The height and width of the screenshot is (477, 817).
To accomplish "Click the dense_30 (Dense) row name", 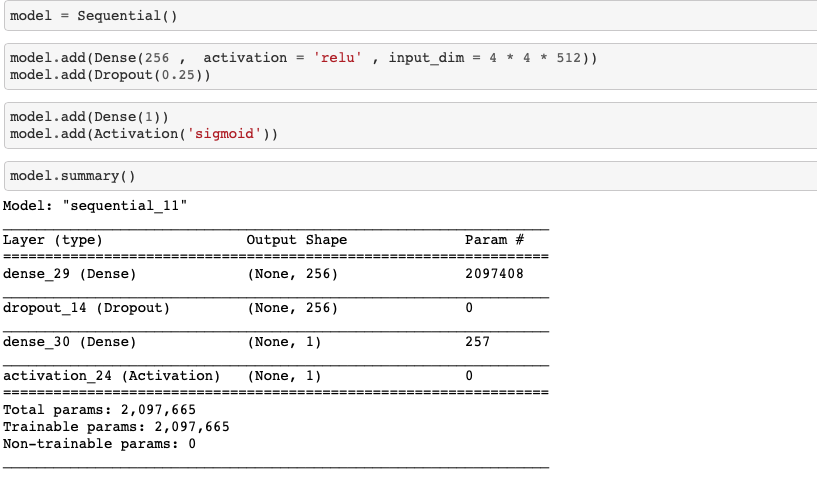I will pos(69,341).
